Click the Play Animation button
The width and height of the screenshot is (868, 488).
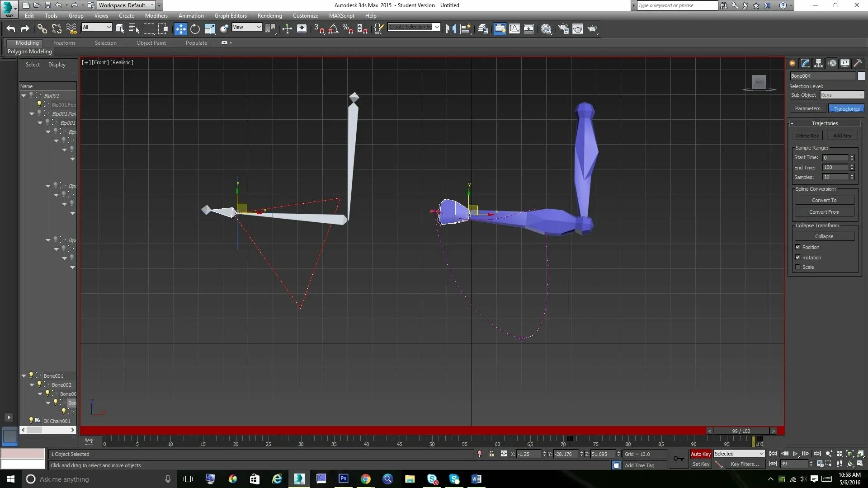795,454
